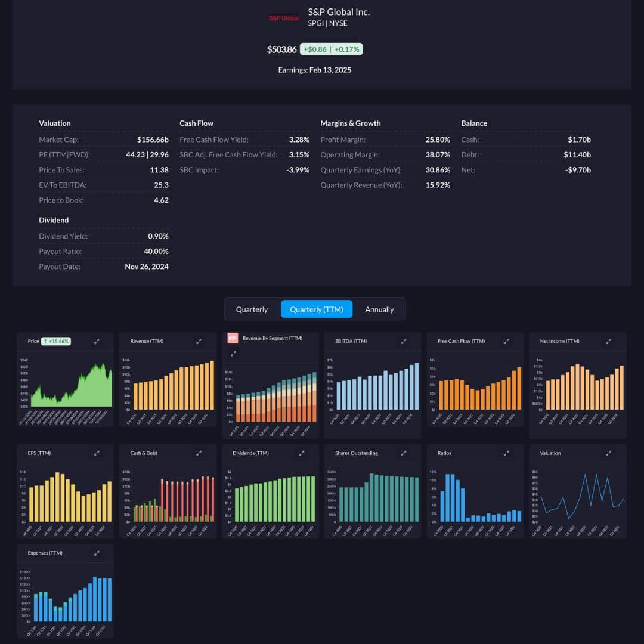Click Price to Book value 4.62
This screenshot has height=644, width=644.
(162, 200)
